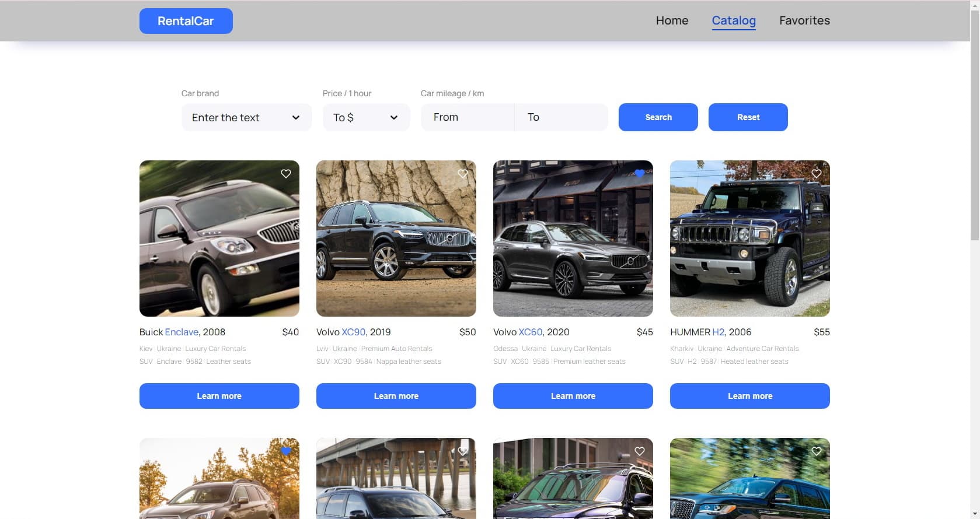Screen dimensions: 980x519
Task: Click the $40 price of Buick Enclave
Action: 291,332
